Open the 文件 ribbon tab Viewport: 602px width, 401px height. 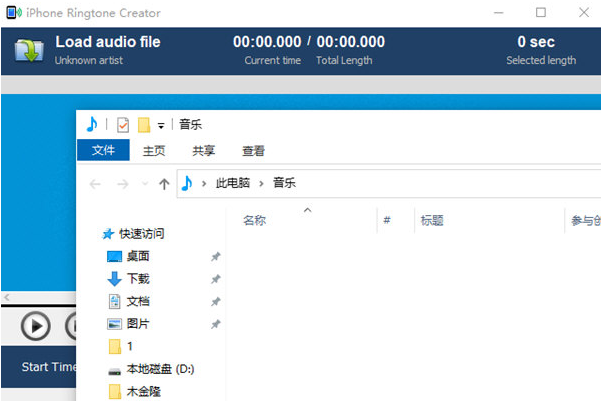point(103,150)
